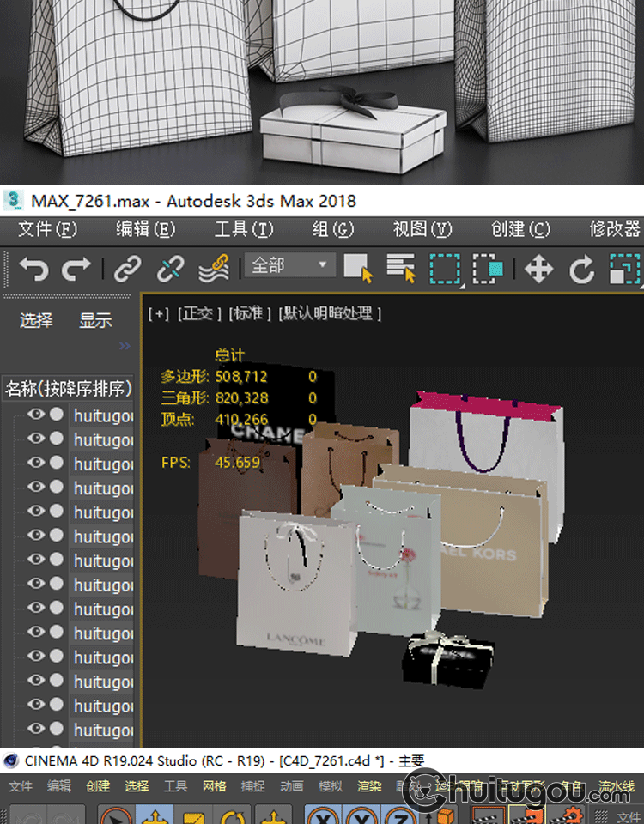Open the 文件 menu in Cinema 4D
This screenshot has height=824, width=644.
(21, 786)
